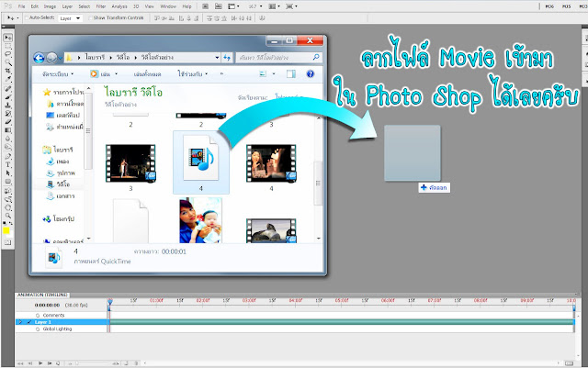Select the Dodge tool
The image size is (588, 368).
[8, 147]
